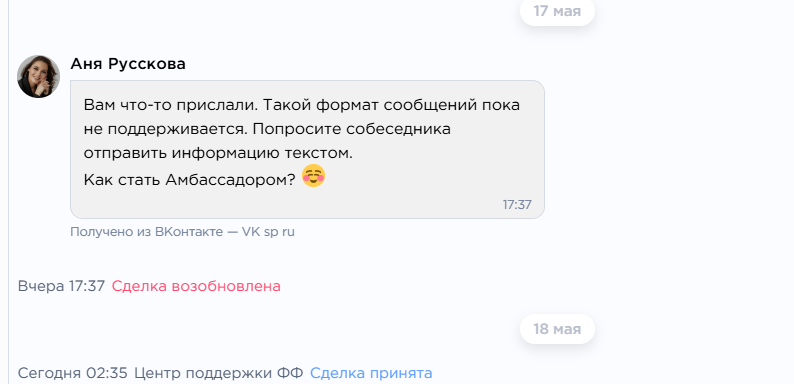Viewport: 794px width, 384px height.
Task: Click the sender name Аня Русскова
Action: point(128,64)
